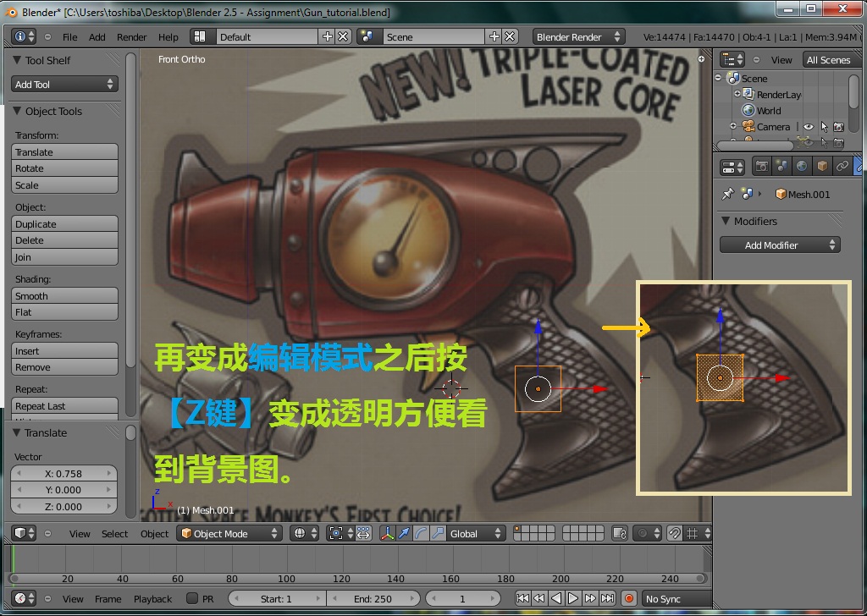Open the Help menu
Screen dimensions: 867x616
click(168, 37)
